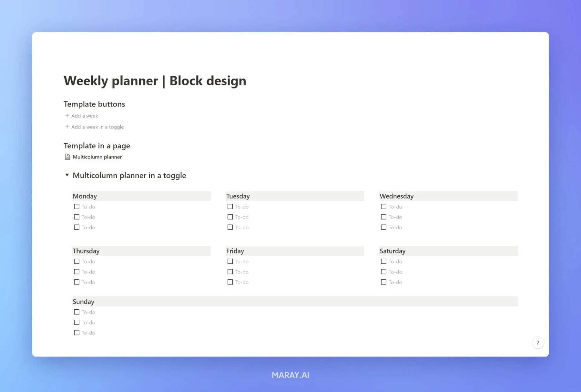Check the third to-do under Wednesday
The height and width of the screenshot is (392, 581).
tap(383, 227)
